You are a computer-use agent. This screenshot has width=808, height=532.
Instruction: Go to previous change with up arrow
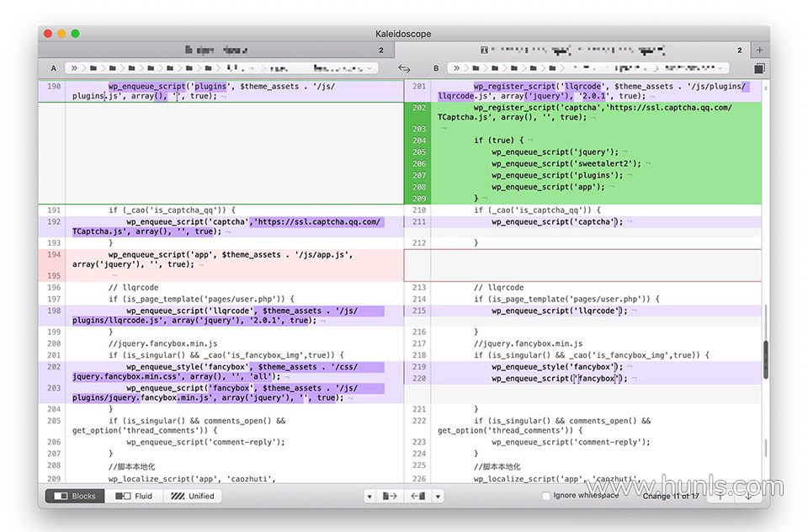coord(720,496)
